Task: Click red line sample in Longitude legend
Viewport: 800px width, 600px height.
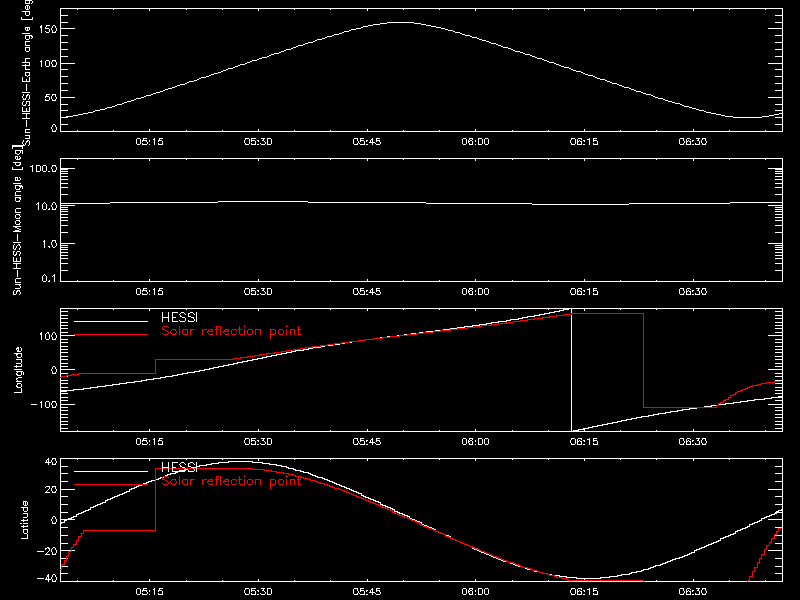Action: tap(111, 335)
